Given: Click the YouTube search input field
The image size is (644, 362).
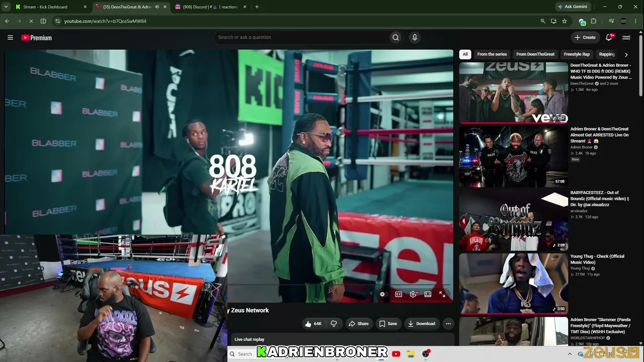Looking at the screenshot, I should coord(302,37).
